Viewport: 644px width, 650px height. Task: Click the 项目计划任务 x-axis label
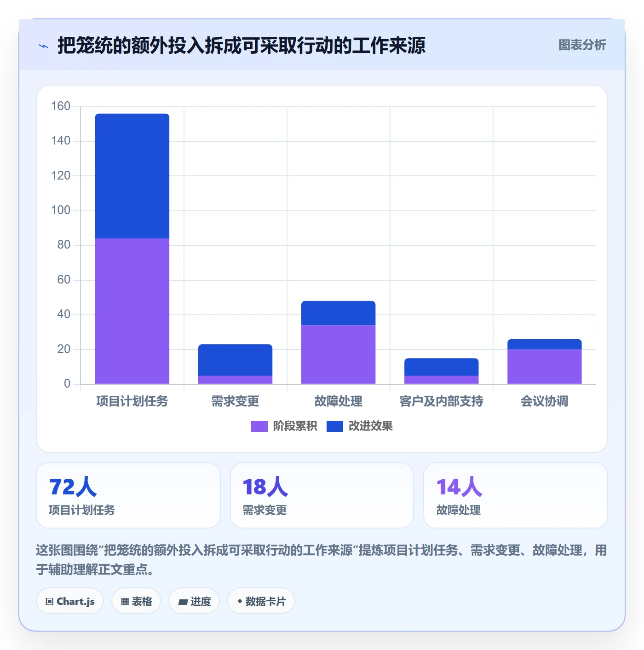(132, 401)
